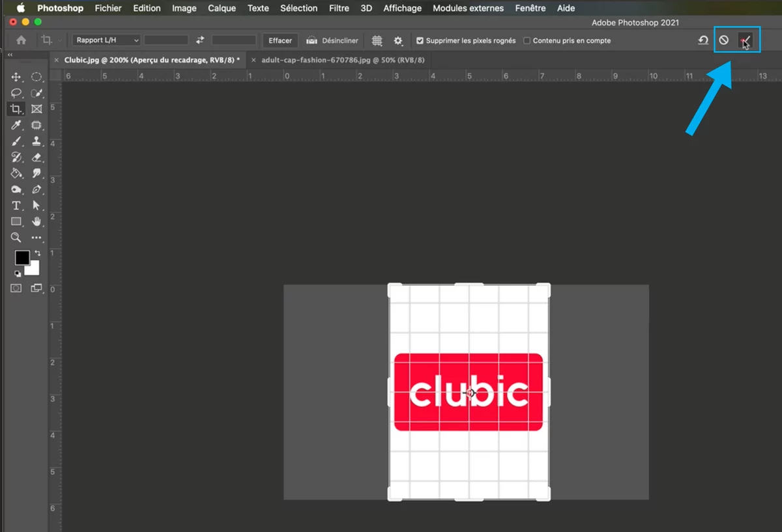Open the Image menu
Screen dimensions: 782x532
[x=184, y=8]
